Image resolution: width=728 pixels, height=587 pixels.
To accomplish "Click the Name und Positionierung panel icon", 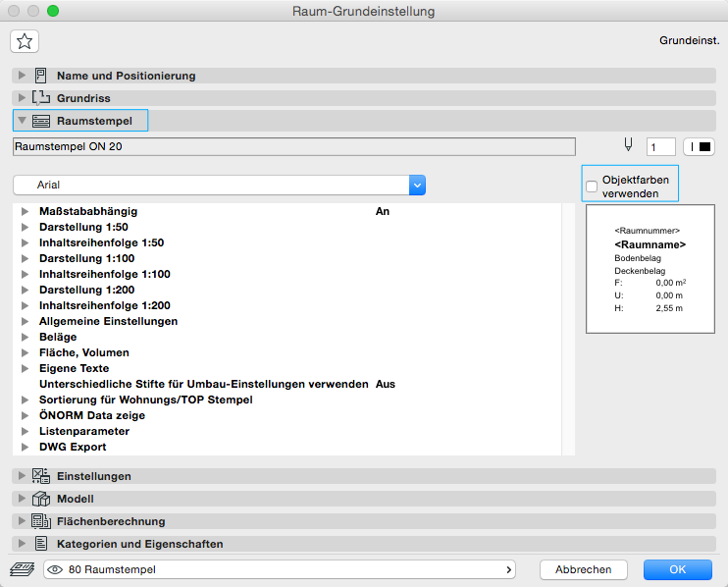I will coord(41,76).
